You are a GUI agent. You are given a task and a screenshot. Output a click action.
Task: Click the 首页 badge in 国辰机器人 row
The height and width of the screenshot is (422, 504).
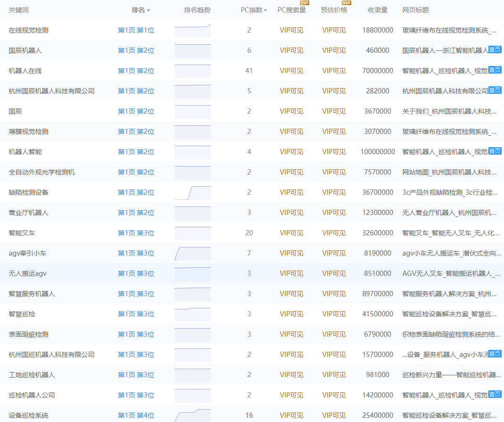[495, 50]
